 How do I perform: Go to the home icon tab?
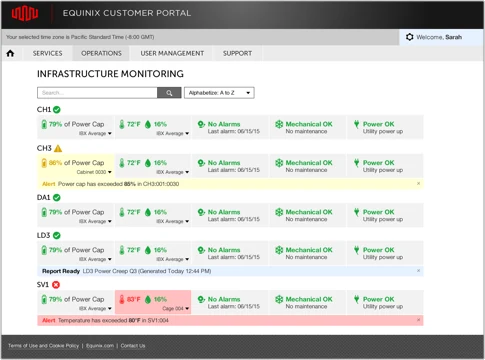coord(10,53)
